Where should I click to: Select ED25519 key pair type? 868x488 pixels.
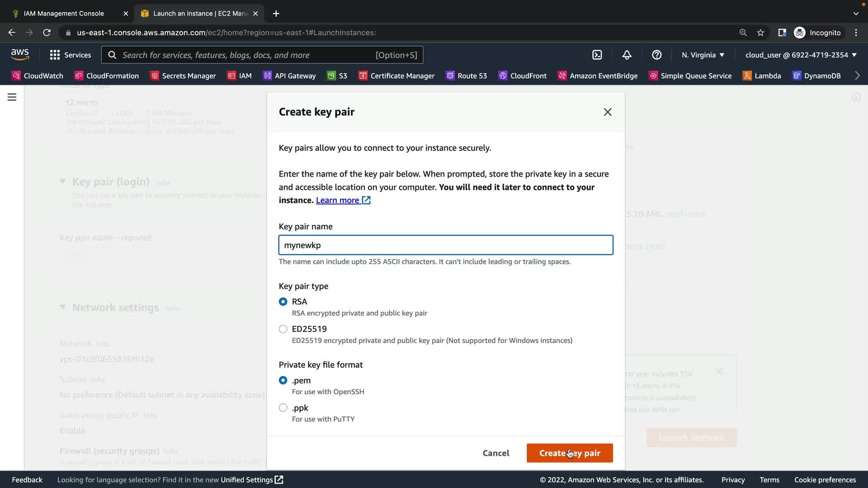pyautogui.click(x=283, y=329)
